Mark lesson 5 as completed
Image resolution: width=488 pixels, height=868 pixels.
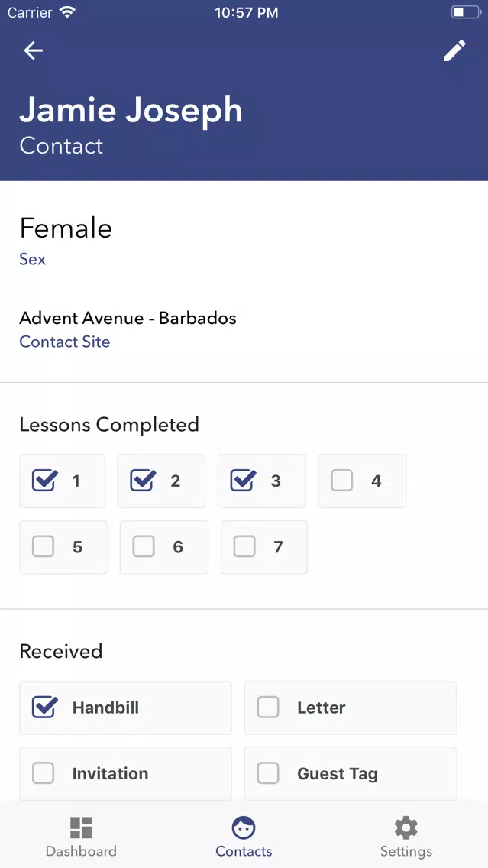pos(44,547)
